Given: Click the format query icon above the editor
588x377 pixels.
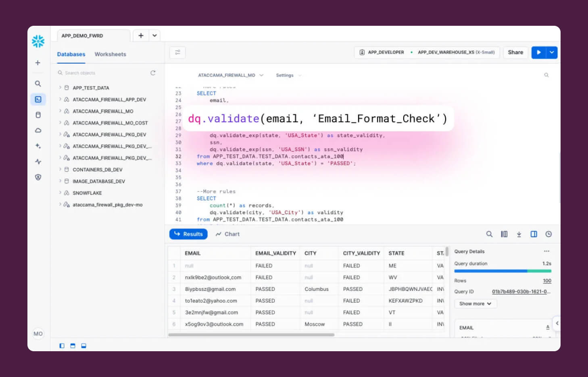Looking at the screenshot, I should click(177, 52).
